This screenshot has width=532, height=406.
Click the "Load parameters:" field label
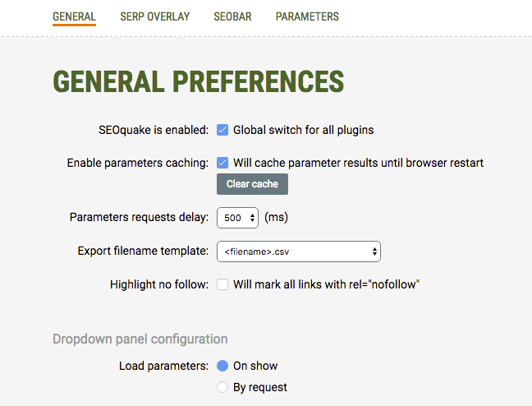click(x=163, y=366)
